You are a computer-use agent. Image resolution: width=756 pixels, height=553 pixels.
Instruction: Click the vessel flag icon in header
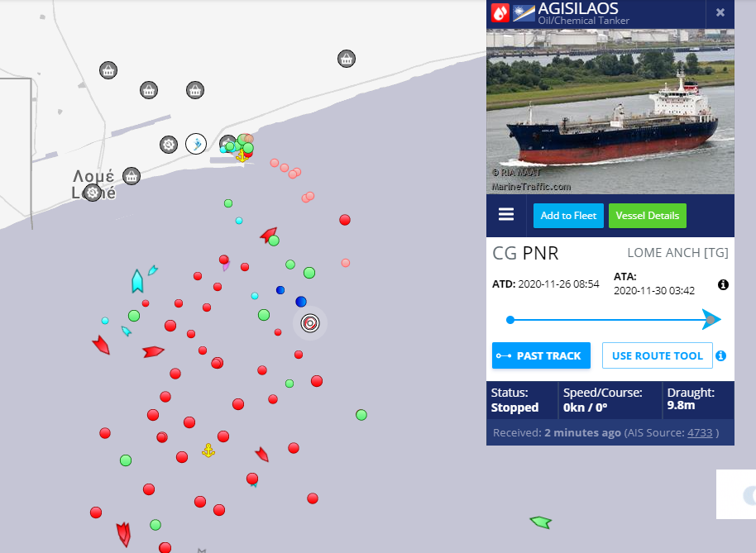pyautogui.click(x=523, y=12)
